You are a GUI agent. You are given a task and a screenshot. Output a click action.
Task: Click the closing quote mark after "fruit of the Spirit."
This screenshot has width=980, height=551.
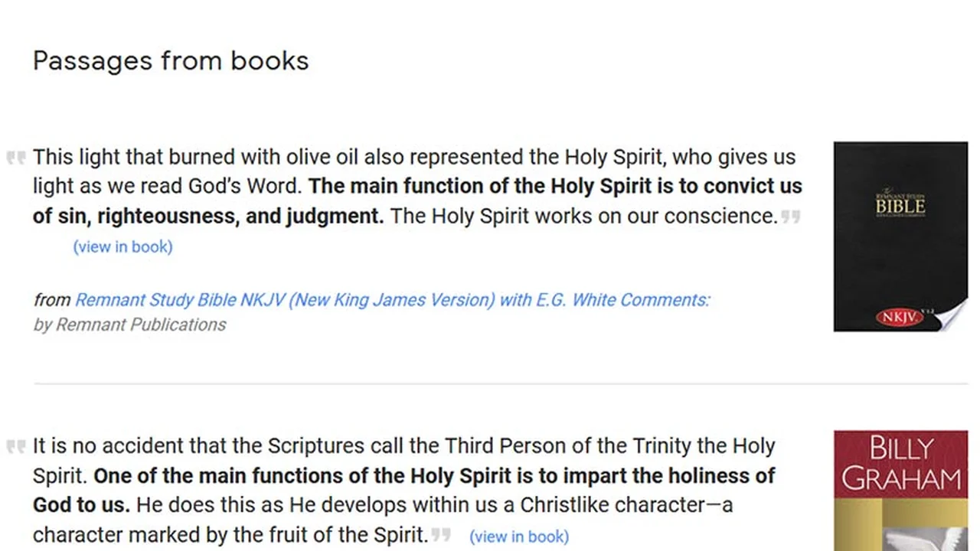(441, 534)
